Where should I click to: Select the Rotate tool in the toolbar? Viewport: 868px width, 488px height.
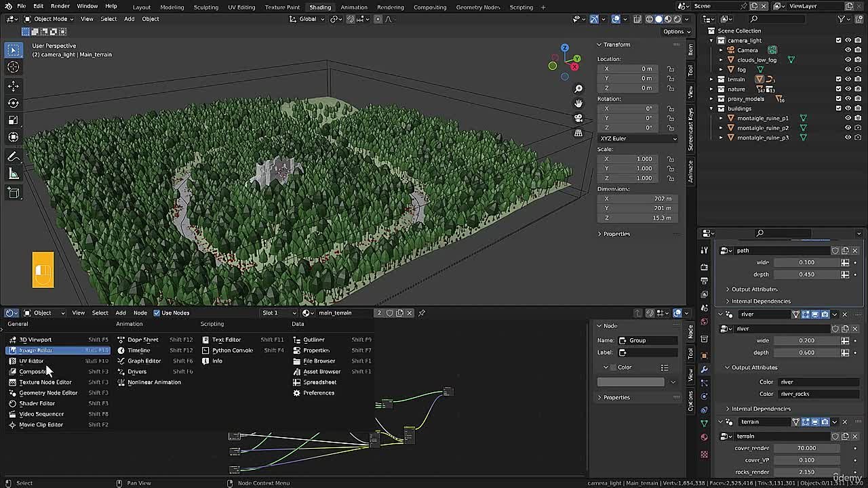pos(14,100)
